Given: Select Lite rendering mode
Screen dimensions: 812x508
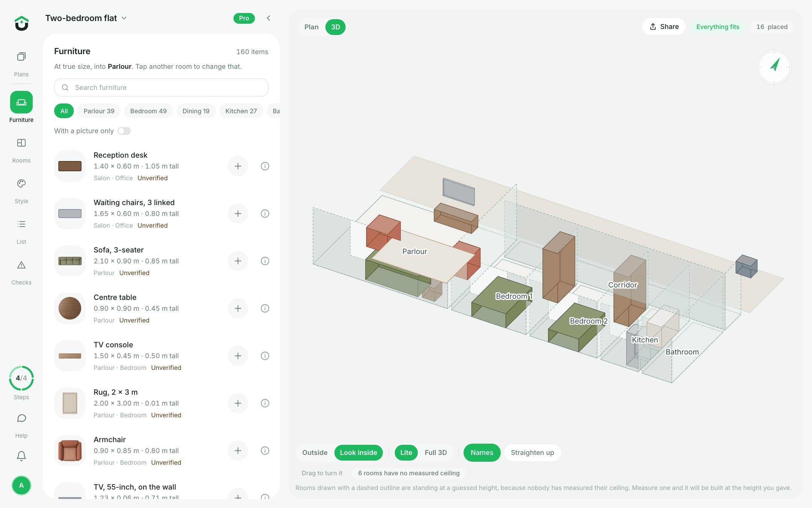Looking at the screenshot, I should tap(406, 453).
